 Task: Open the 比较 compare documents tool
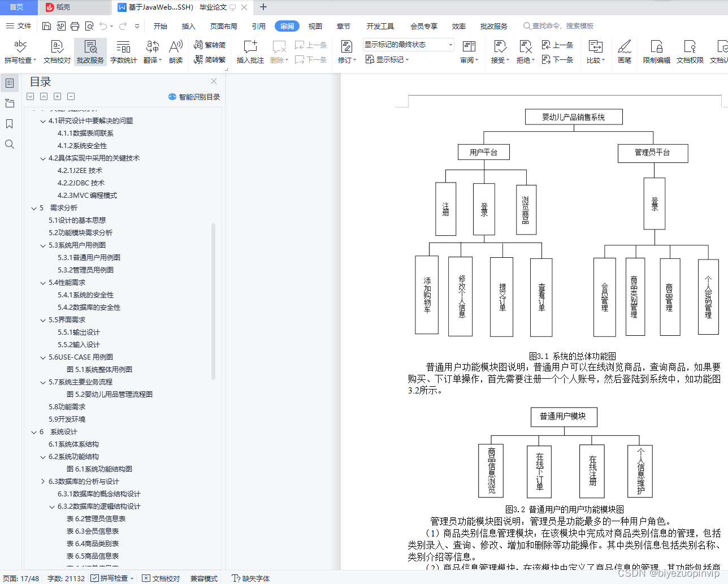596,51
